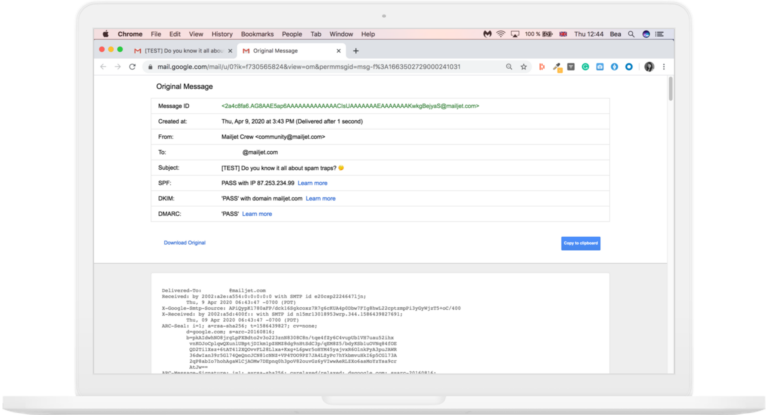Open the AirPlay display menu

[x=515, y=34]
